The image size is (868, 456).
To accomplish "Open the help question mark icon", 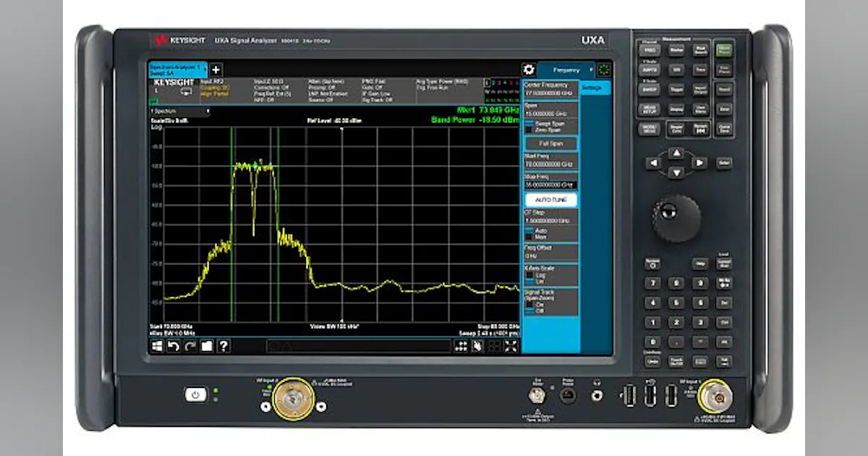I will tap(224, 346).
